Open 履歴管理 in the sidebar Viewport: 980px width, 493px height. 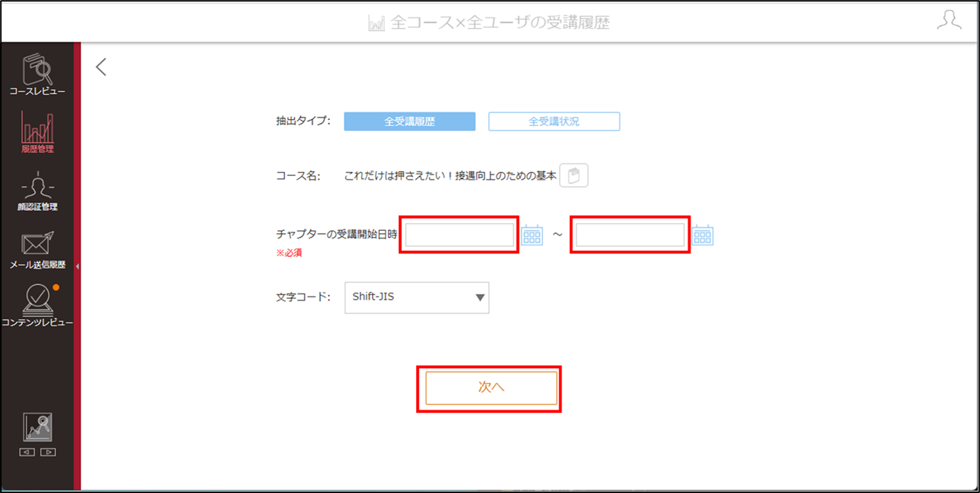[x=37, y=133]
